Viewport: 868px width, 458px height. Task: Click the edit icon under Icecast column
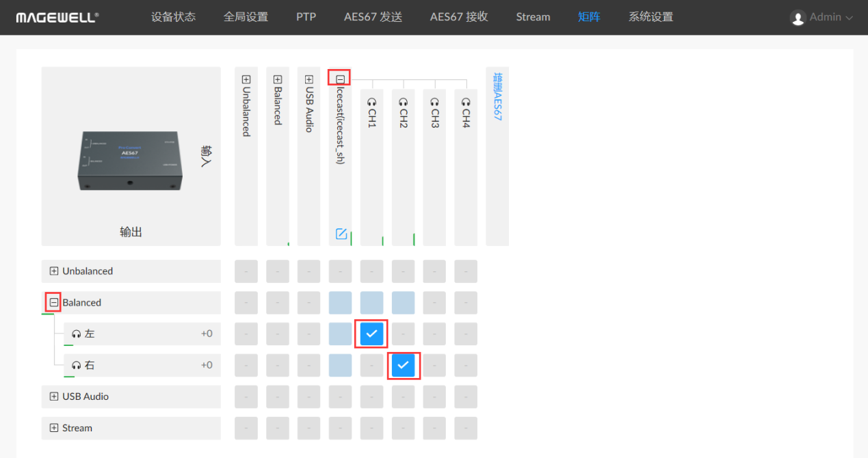tap(341, 234)
